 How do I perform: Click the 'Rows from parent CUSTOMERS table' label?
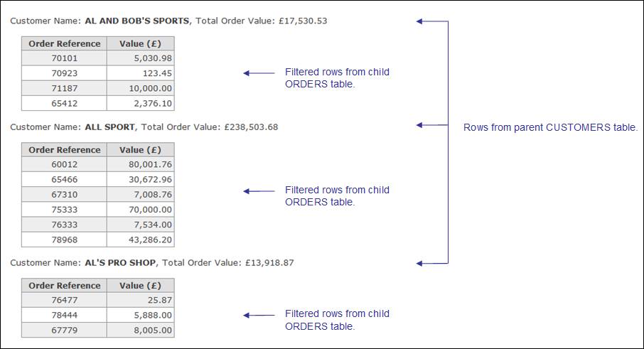tap(550, 128)
